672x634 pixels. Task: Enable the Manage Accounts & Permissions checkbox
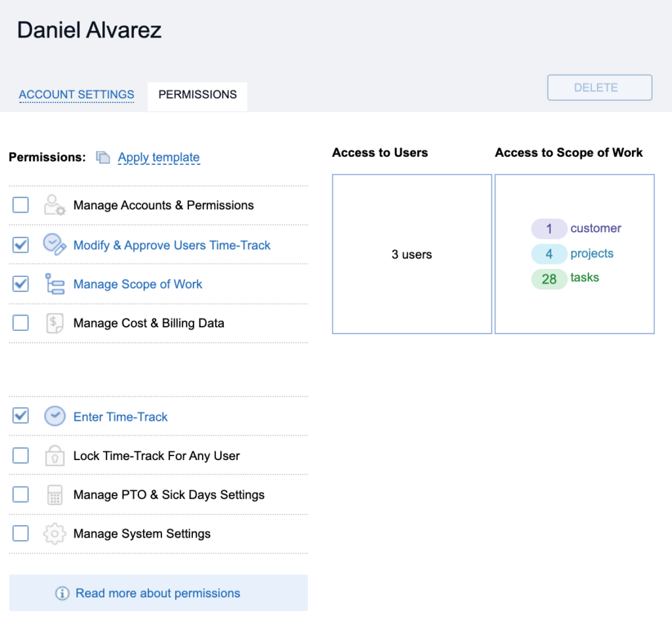(20, 205)
